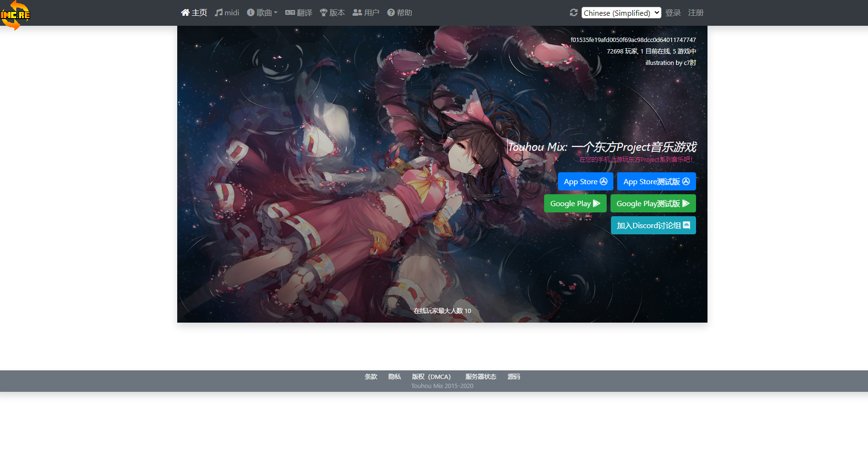
Task: Open the Chinese (Simplified) language selector
Action: click(x=621, y=13)
